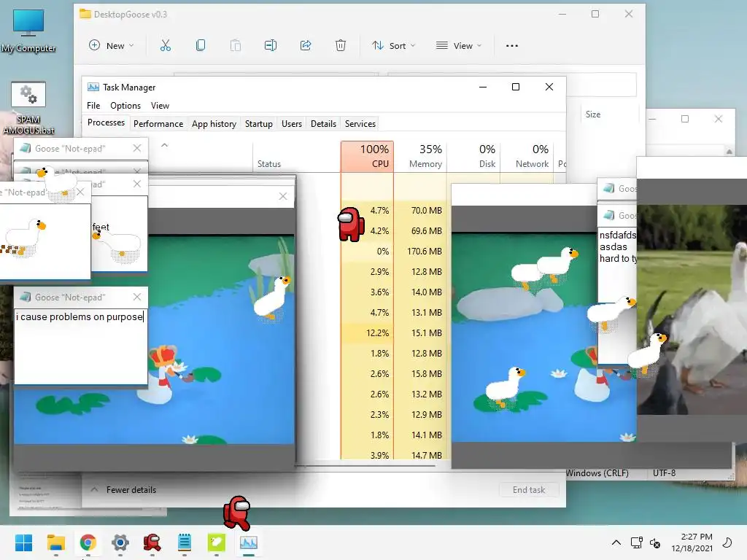
Task: Click the Share icon in Explorer toolbar
Action: 306,46
